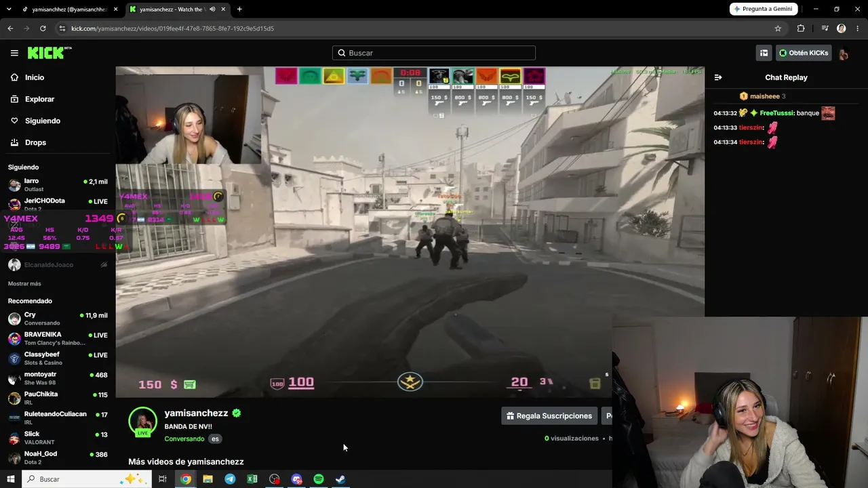The image size is (868, 488).
Task: Open BRAVENIKA recommended channel
Action: click(58, 338)
